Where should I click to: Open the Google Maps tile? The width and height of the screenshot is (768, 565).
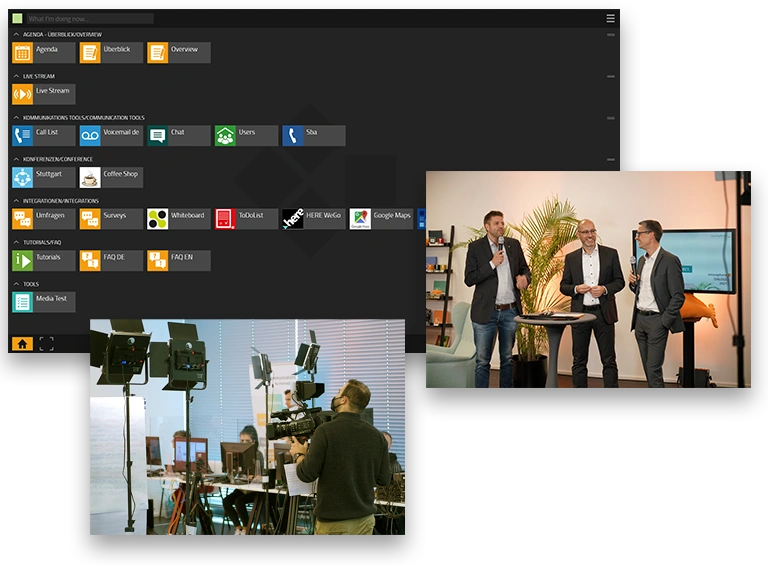(x=382, y=219)
